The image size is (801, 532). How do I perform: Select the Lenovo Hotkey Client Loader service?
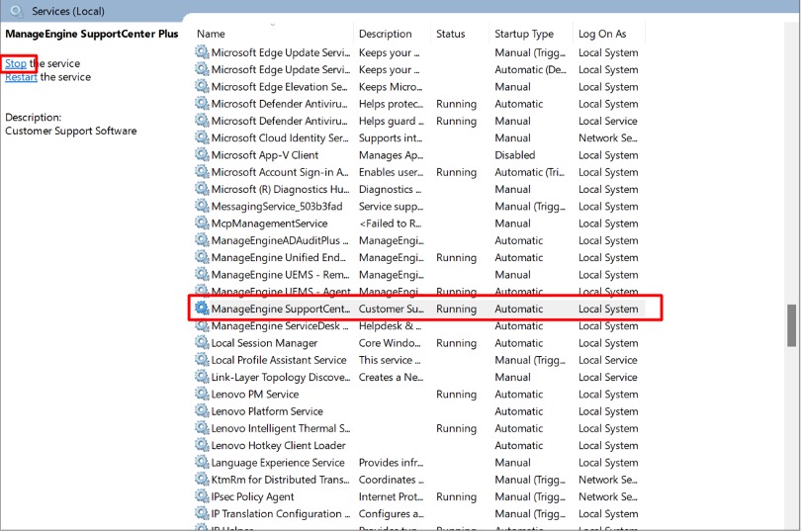tap(279, 445)
